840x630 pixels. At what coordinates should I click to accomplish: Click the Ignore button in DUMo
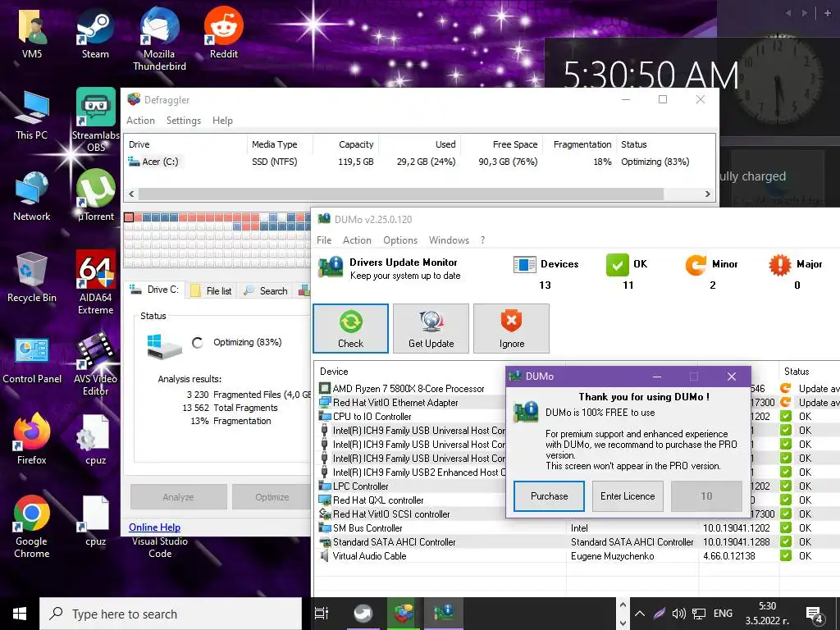point(511,328)
